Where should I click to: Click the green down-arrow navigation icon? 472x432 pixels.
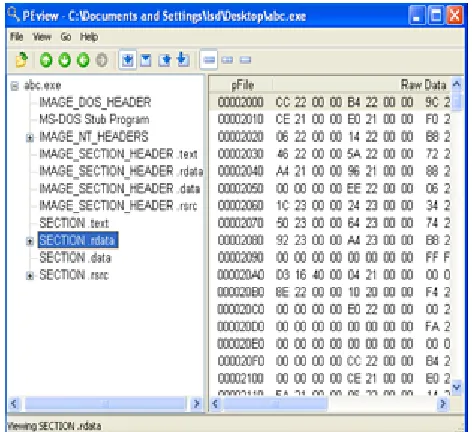pyautogui.click(x=65, y=60)
